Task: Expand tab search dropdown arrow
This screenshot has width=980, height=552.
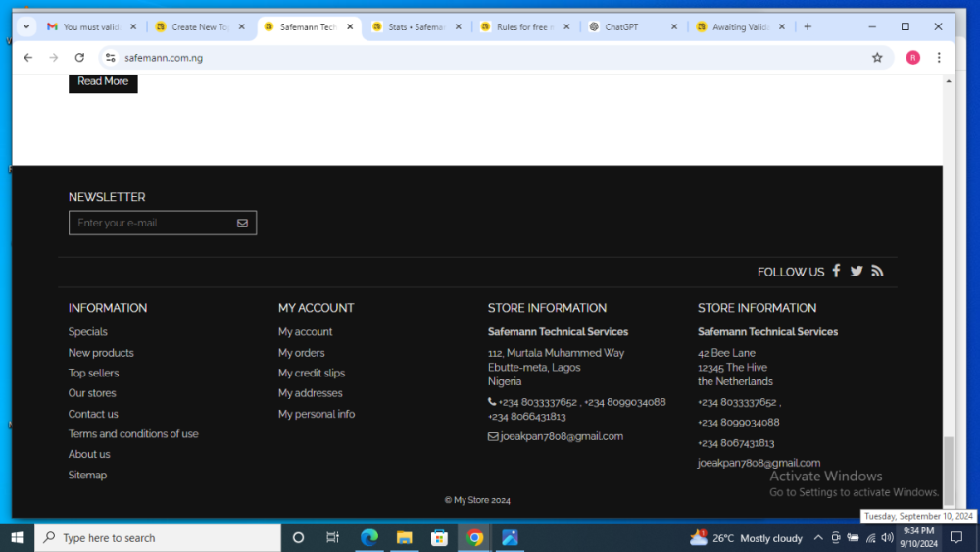Action: click(x=26, y=26)
